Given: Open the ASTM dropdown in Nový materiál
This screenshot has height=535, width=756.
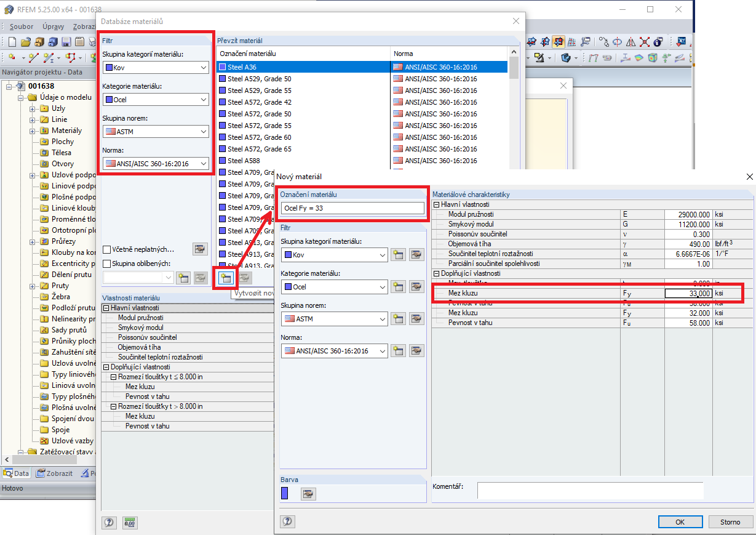Looking at the screenshot, I should click(x=334, y=319).
